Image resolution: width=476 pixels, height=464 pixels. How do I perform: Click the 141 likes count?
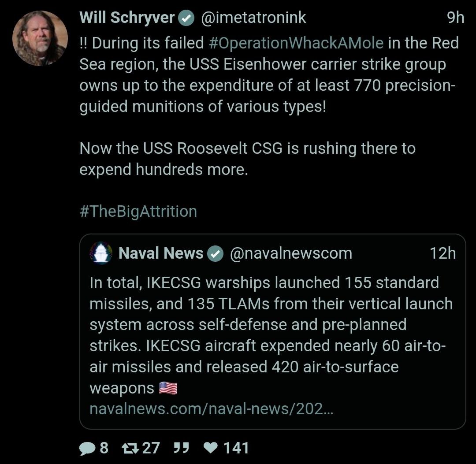click(236, 448)
